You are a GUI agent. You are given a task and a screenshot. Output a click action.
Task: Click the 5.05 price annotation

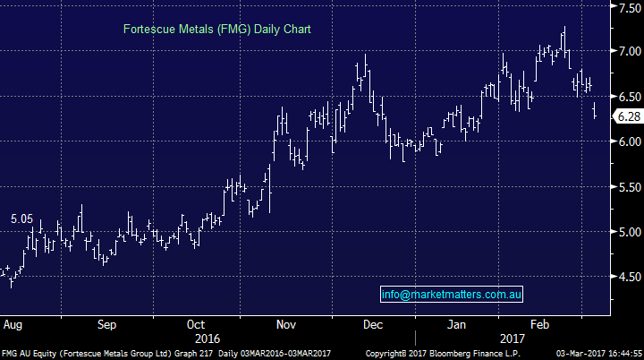pyautogui.click(x=21, y=219)
